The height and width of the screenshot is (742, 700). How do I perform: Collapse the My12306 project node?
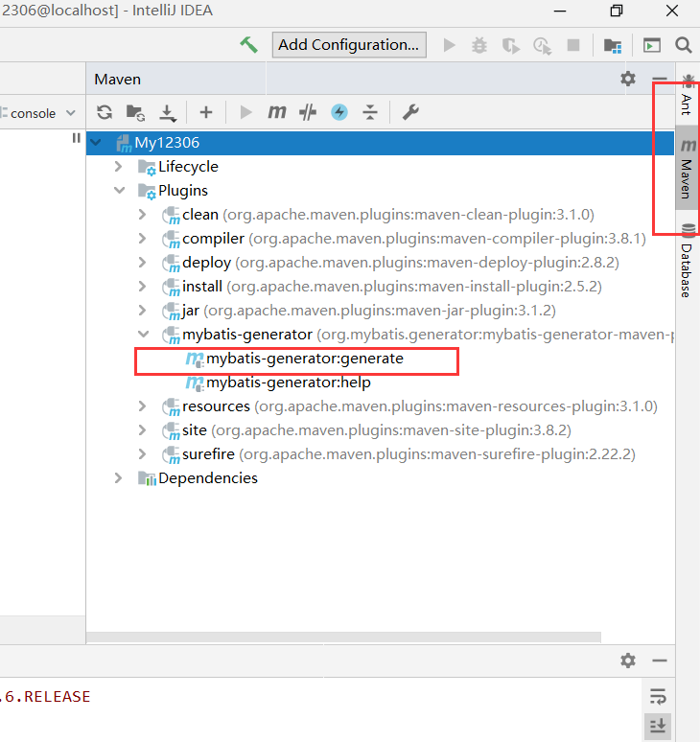(x=96, y=142)
